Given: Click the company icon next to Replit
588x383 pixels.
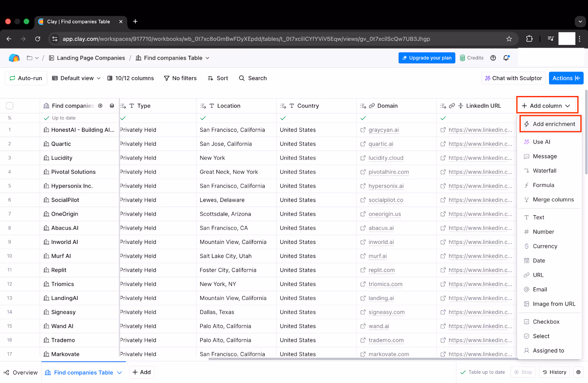Looking at the screenshot, I should [46, 270].
